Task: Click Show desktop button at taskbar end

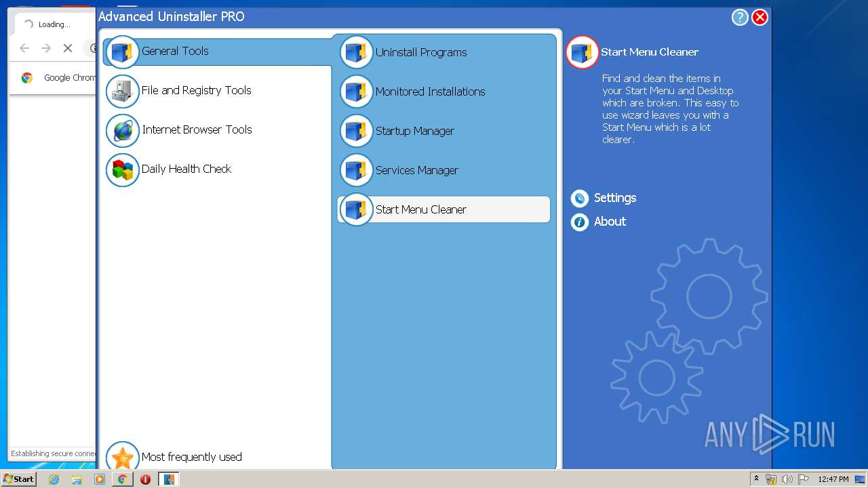Action: click(860, 479)
